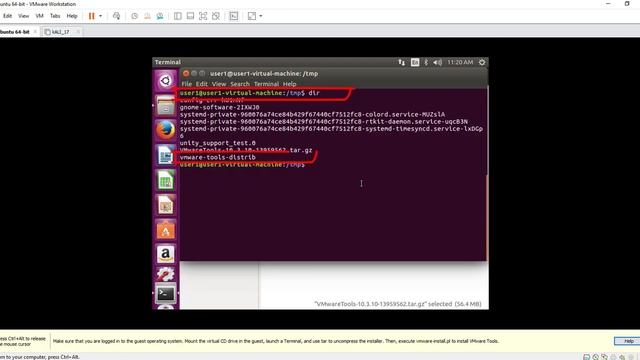Screen dimensions: 640x360
Task: Open System Settings in launcher
Action: (x=165, y=274)
